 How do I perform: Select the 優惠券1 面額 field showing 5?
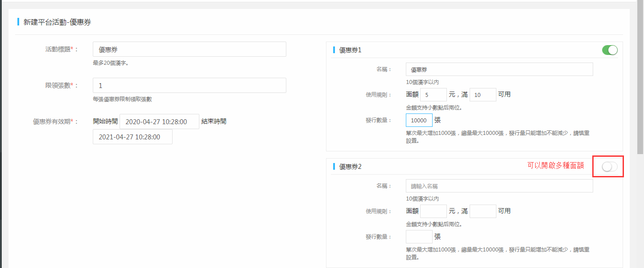[433, 94]
